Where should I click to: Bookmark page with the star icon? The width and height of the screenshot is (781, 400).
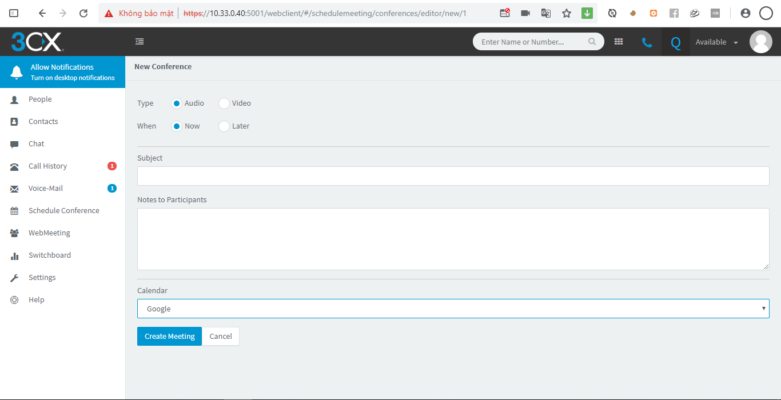pos(566,14)
